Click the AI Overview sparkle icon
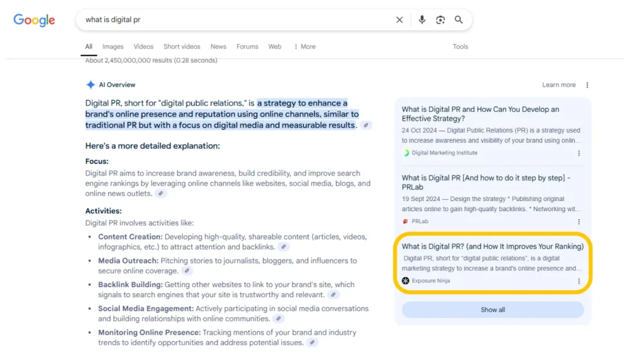 91,85
